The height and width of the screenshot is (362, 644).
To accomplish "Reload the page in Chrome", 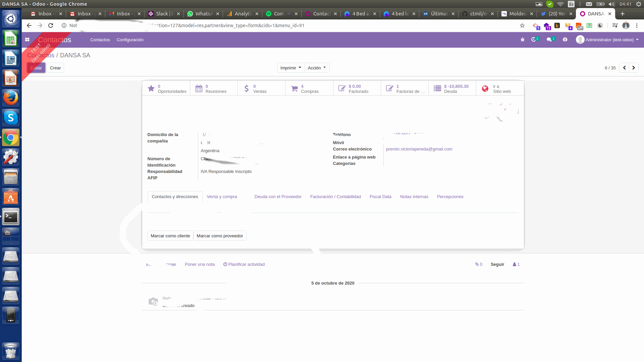I will tap(51, 25).
